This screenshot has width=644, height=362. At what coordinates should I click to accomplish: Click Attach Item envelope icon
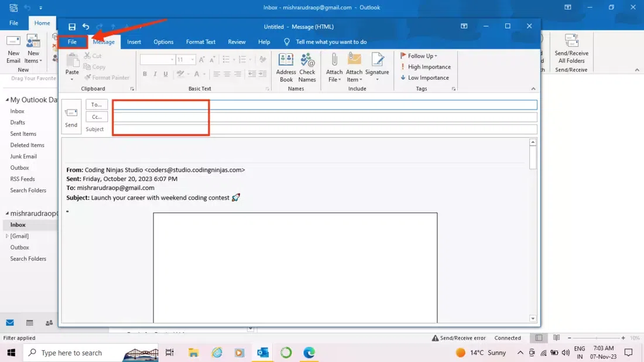click(354, 59)
